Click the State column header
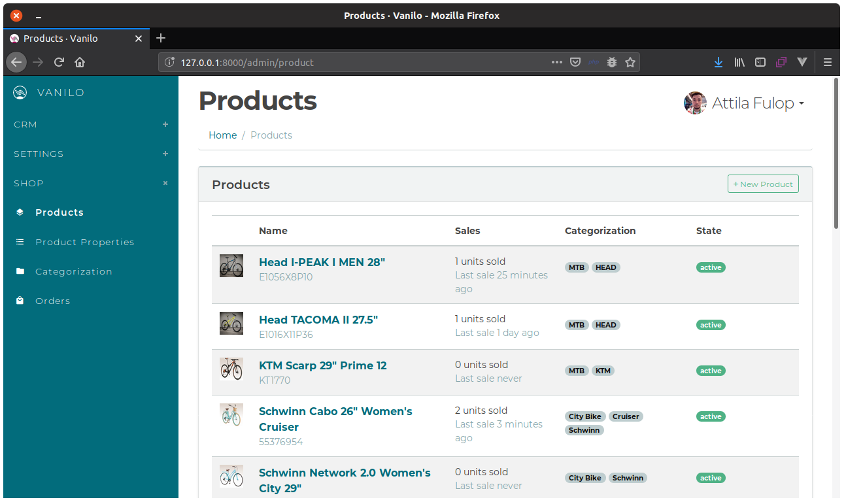 point(709,231)
